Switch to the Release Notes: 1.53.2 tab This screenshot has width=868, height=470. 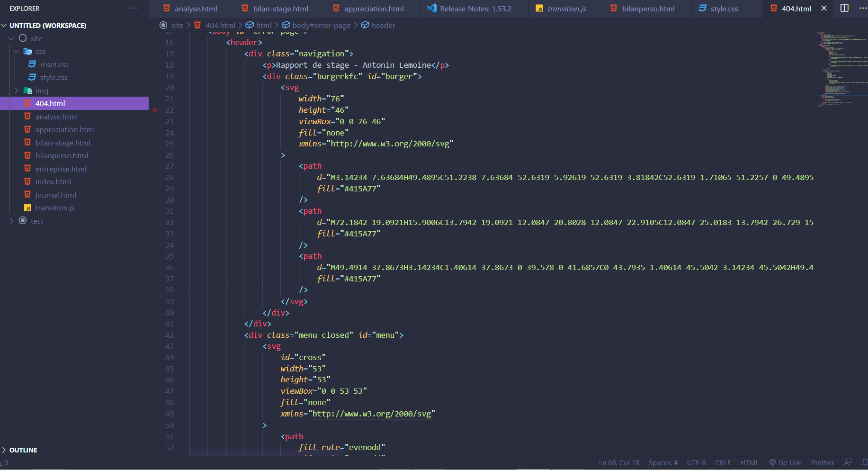(x=475, y=9)
